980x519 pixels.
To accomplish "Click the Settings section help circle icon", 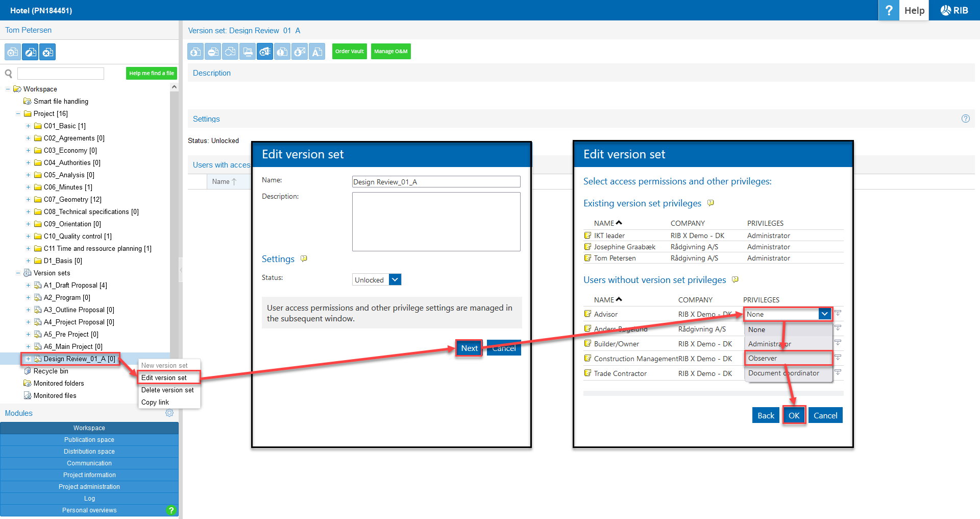I will point(965,119).
